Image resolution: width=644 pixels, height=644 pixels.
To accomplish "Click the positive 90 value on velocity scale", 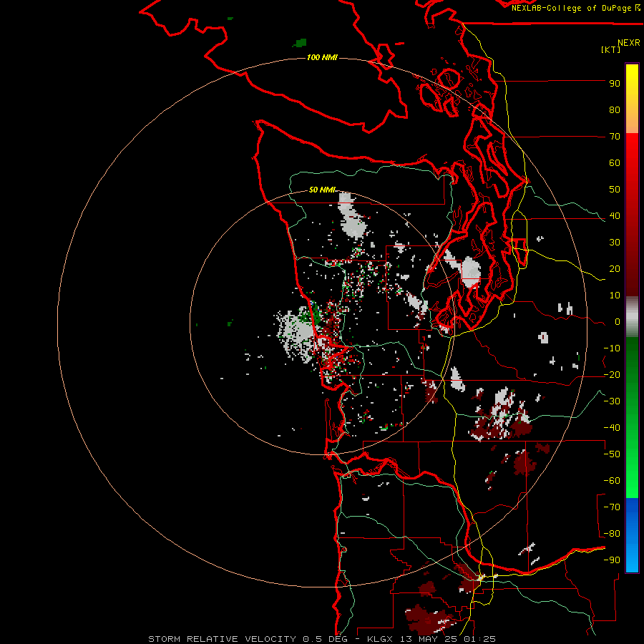I will (615, 84).
